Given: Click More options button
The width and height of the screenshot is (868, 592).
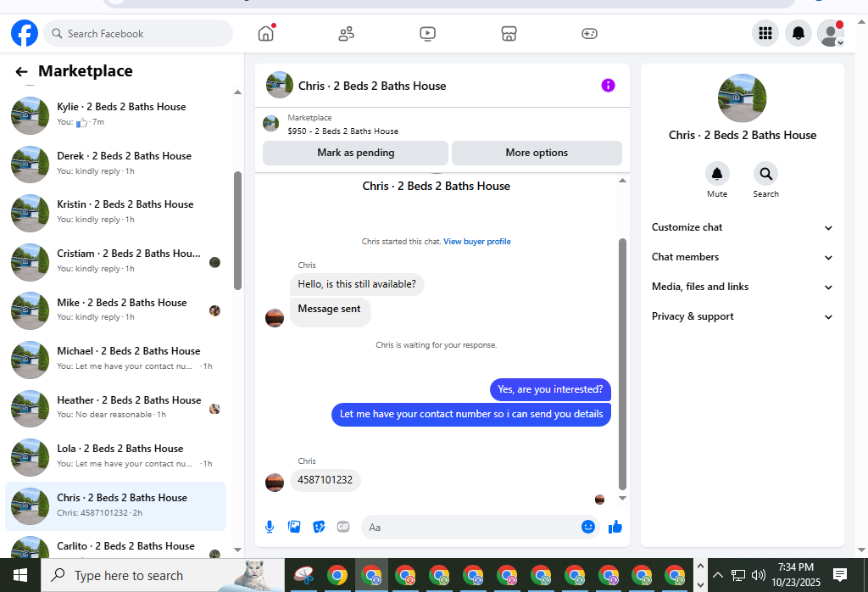Looking at the screenshot, I should pos(537,153).
